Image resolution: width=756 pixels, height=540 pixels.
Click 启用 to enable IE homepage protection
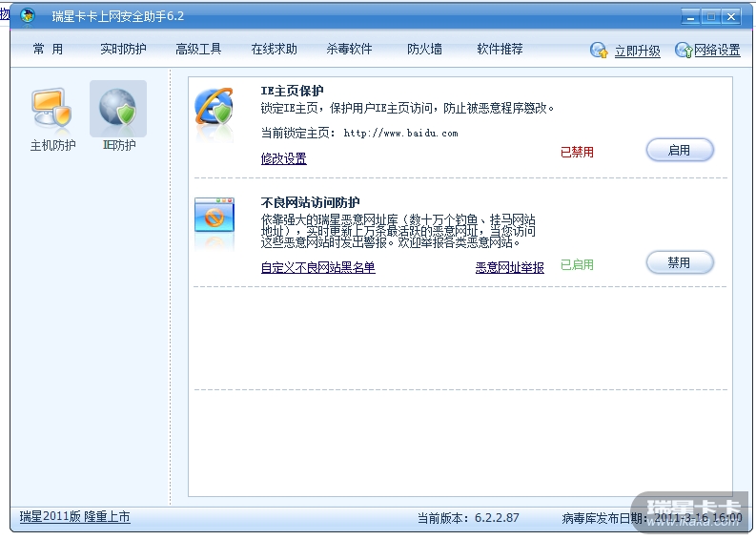point(680,150)
